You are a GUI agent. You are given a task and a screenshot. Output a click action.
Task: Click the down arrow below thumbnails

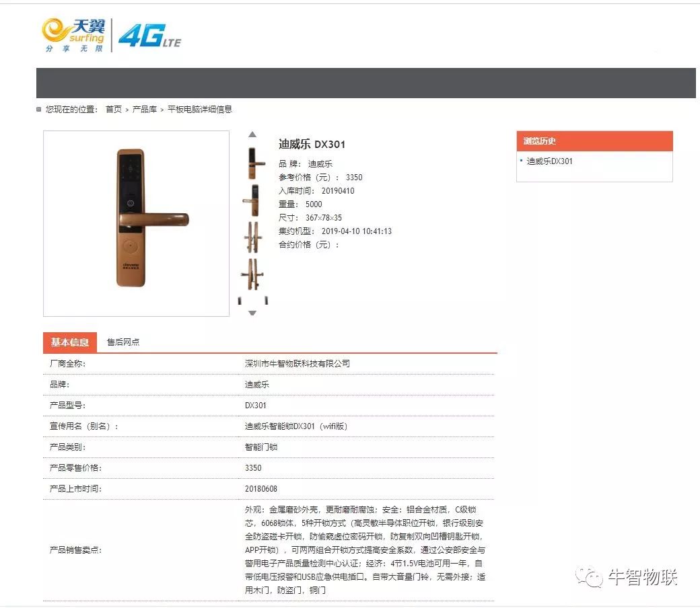(x=252, y=313)
